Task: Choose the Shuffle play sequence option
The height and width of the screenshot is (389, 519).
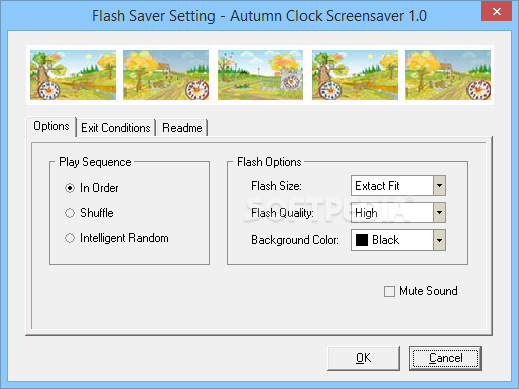Action: pos(70,213)
